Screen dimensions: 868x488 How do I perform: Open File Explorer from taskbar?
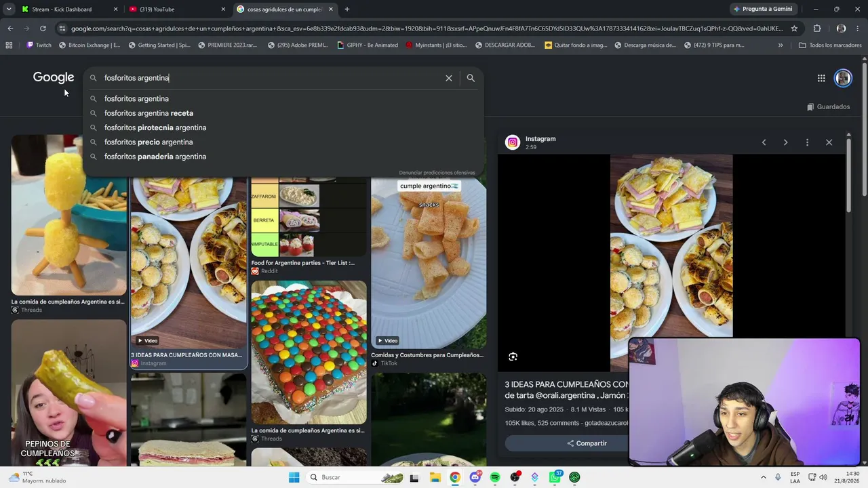435,477
